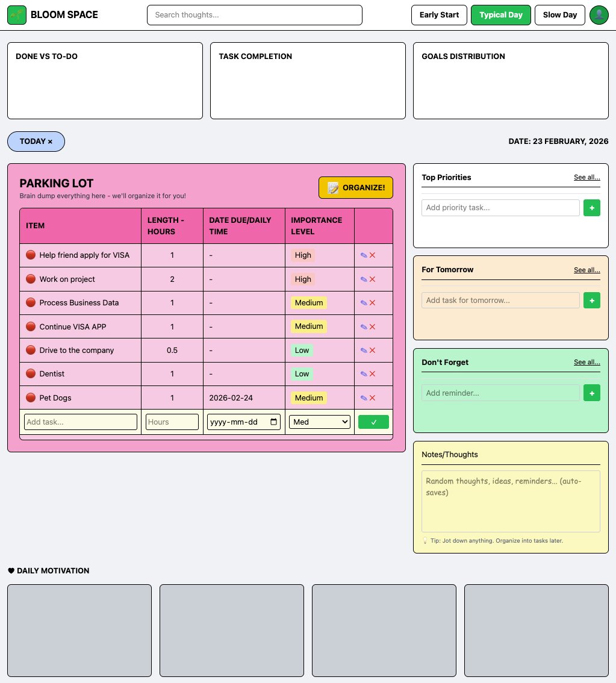The width and height of the screenshot is (616, 683).
Task: Open the user profile avatar
Action: tap(599, 15)
